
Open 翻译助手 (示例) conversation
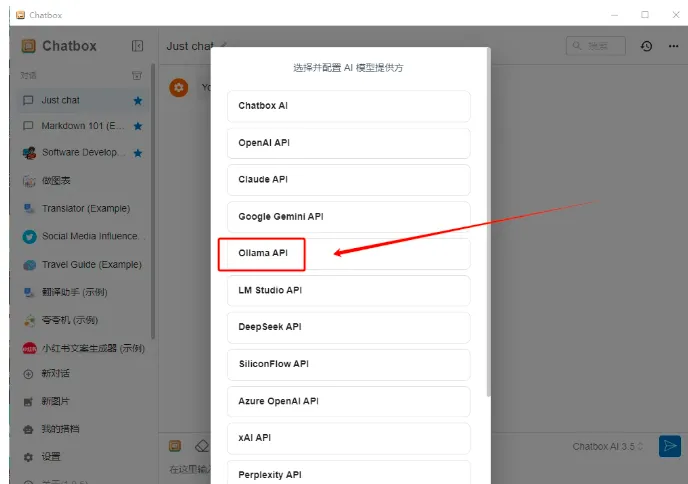tap(83, 292)
